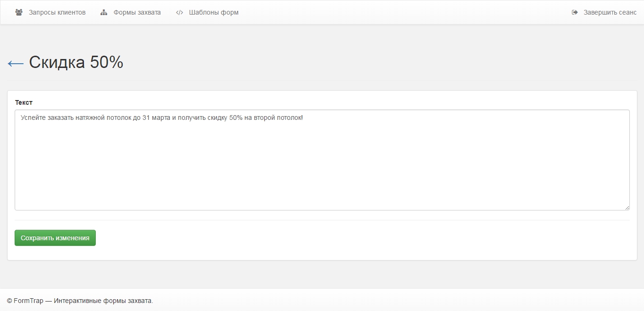Click right after the text's final exclamation mark

point(303,118)
